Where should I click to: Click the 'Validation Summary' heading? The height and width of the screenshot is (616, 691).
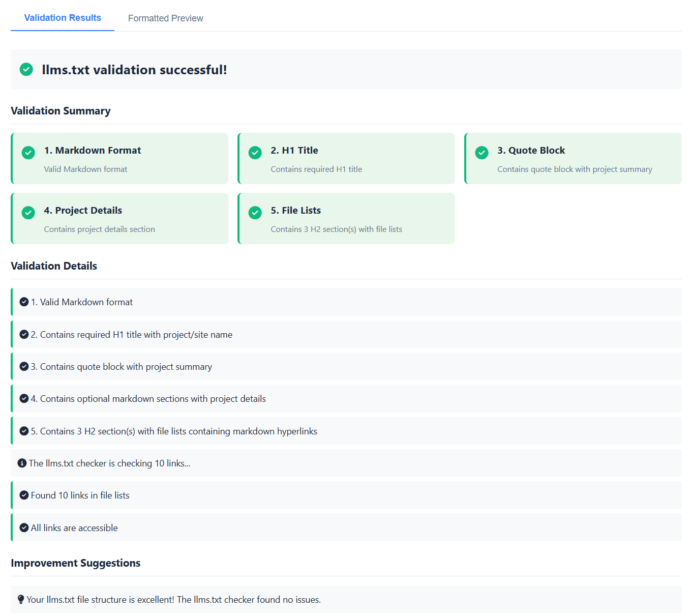pyautogui.click(x=61, y=111)
